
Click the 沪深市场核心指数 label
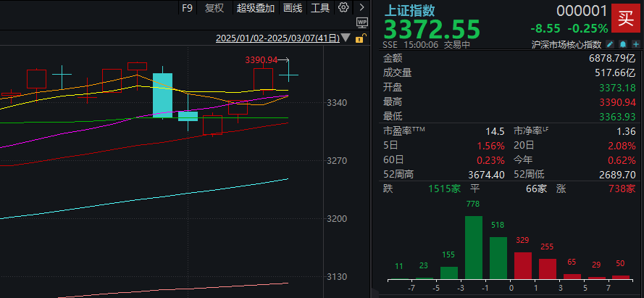566,44
